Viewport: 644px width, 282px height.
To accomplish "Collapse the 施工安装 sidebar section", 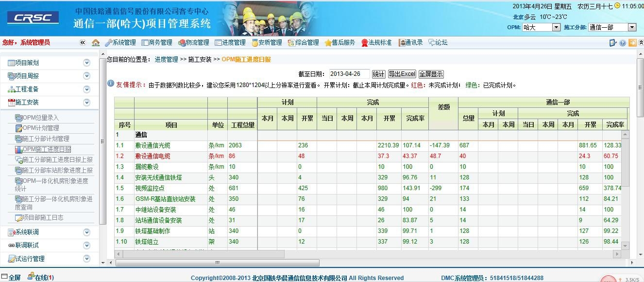I will [x=87, y=103].
